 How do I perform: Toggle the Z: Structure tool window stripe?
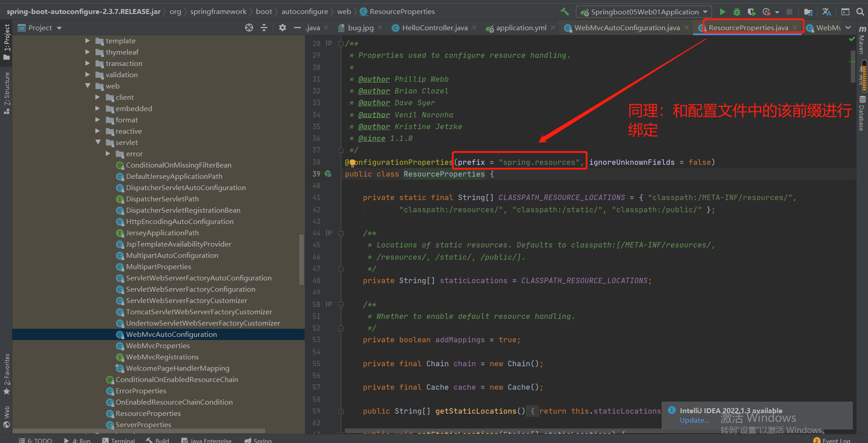click(6, 93)
